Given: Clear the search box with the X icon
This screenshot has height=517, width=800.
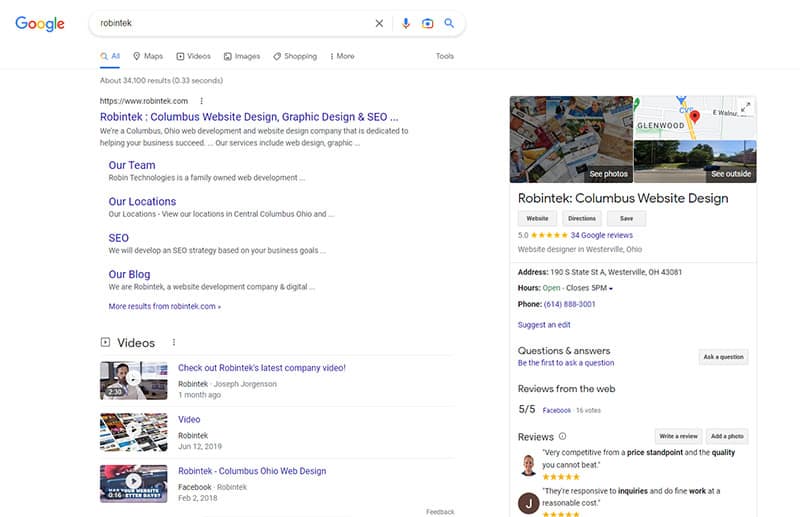Looking at the screenshot, I should click(379, 24).
